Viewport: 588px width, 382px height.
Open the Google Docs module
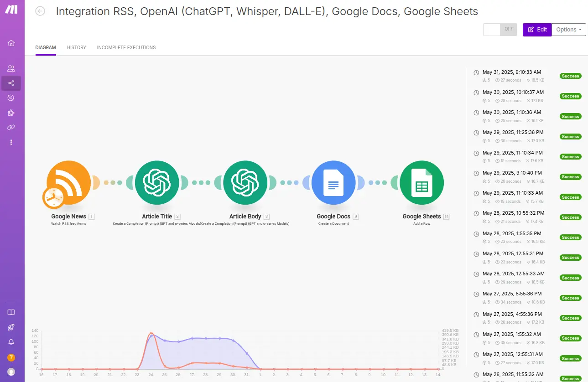tap(333, 182)
